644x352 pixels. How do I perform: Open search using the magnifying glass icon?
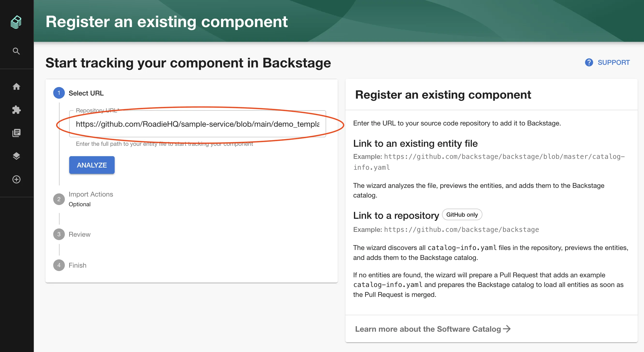click(16, 51)
